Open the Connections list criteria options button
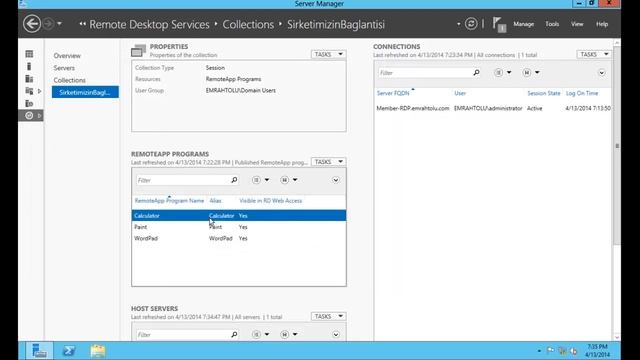The width and height of the screenshot is (640, 360). (x=502, y=73)
